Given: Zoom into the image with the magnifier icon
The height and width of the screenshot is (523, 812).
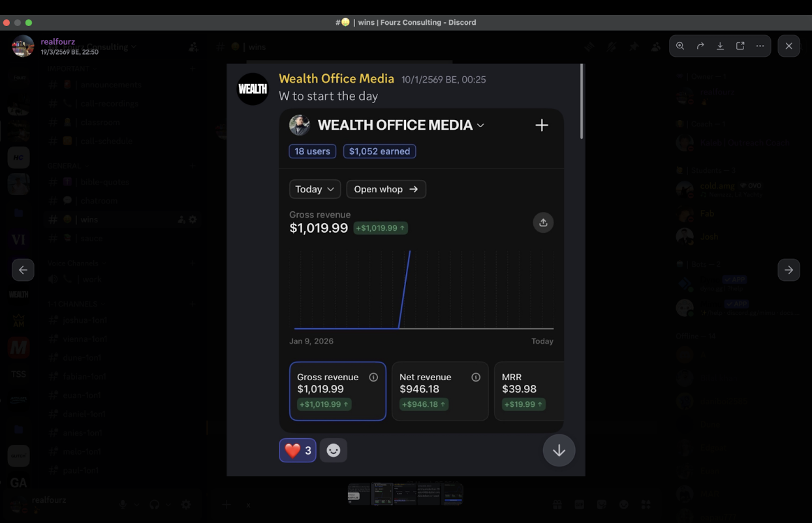Looking at the screenshot, I should 680,46.
